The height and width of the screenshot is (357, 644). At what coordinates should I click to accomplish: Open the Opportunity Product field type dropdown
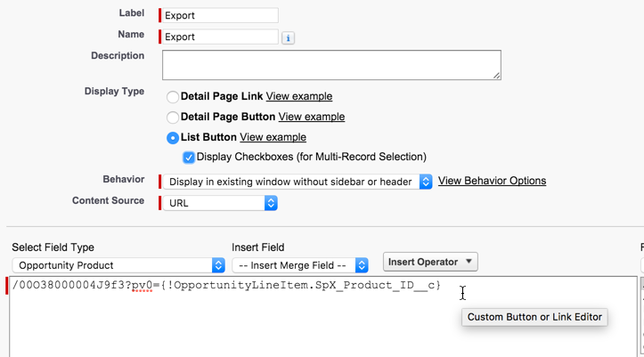118,265
